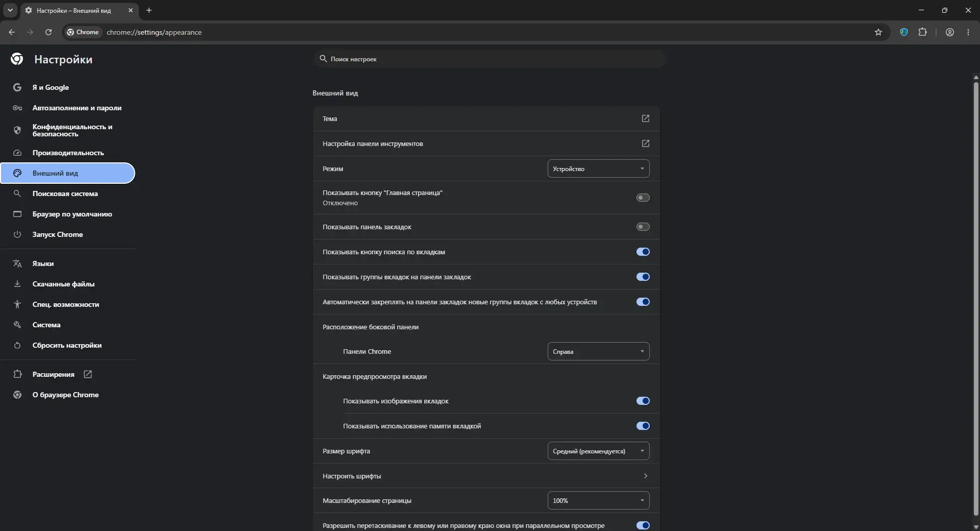The width and height of the screenshot is (980, 531).
Task: Click the window icon for Браузер по умолчанию
Action: tap(17, 214)
